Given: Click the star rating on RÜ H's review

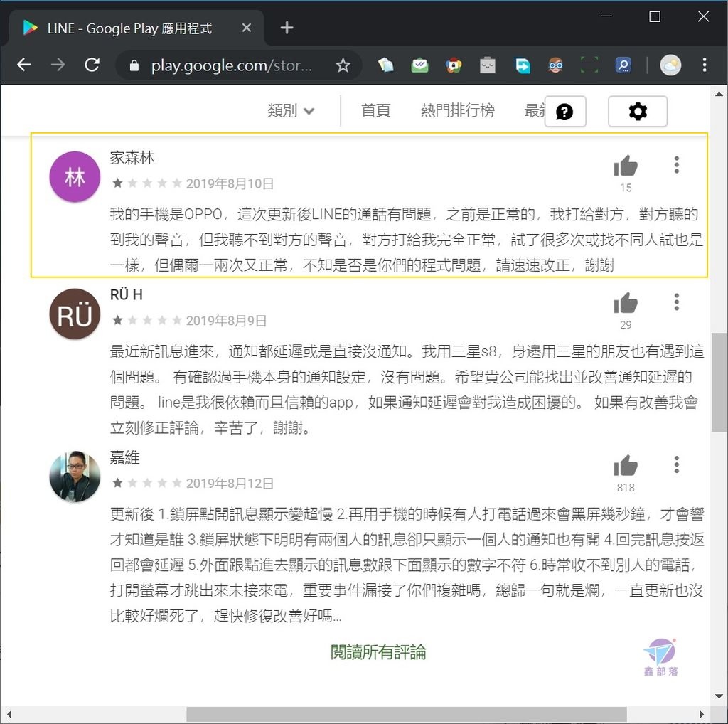Looking at the screenshot, I should [x=146, y=320].
